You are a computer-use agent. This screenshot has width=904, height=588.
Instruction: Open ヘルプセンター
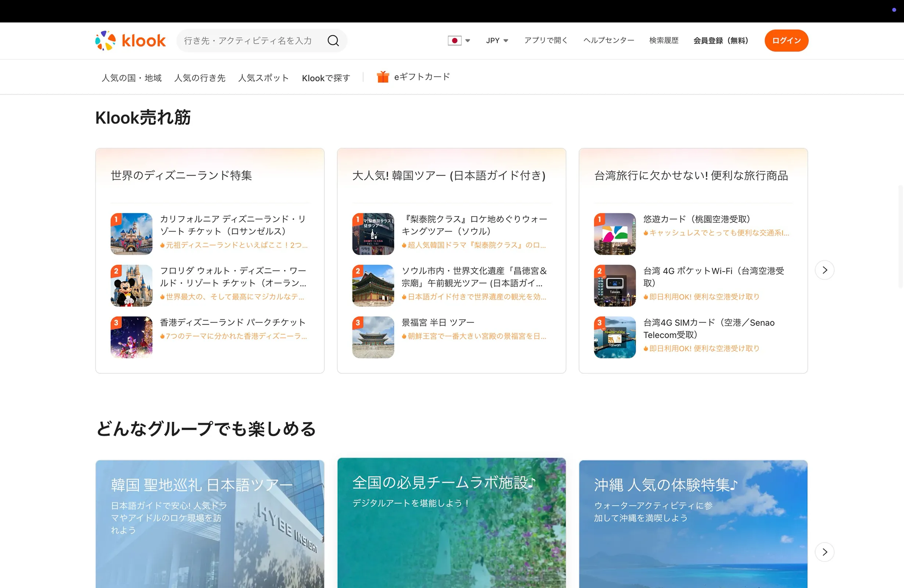609,40
